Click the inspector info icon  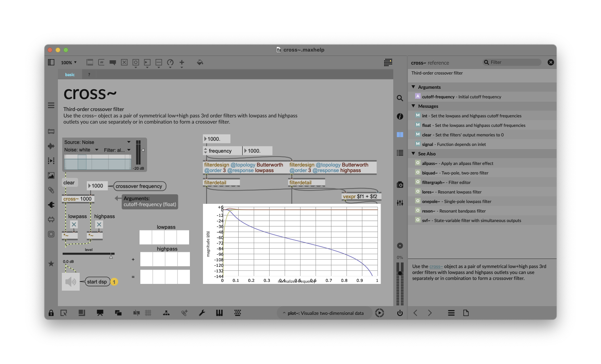coord(400,116)
